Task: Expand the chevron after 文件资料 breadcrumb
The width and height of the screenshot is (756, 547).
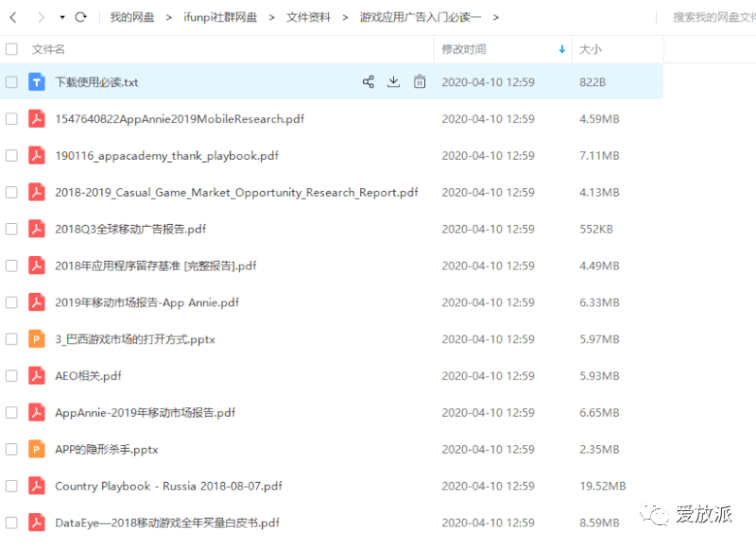Action: (x=345, y=18)
